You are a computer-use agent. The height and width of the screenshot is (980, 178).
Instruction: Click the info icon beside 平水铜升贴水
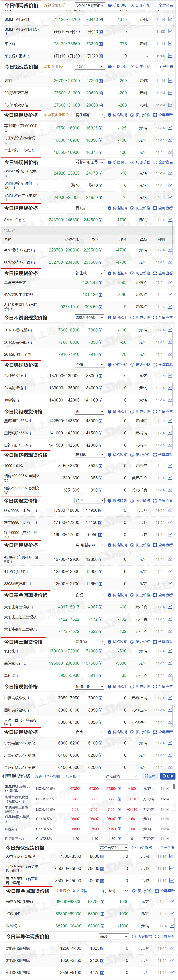click(29, 56)
